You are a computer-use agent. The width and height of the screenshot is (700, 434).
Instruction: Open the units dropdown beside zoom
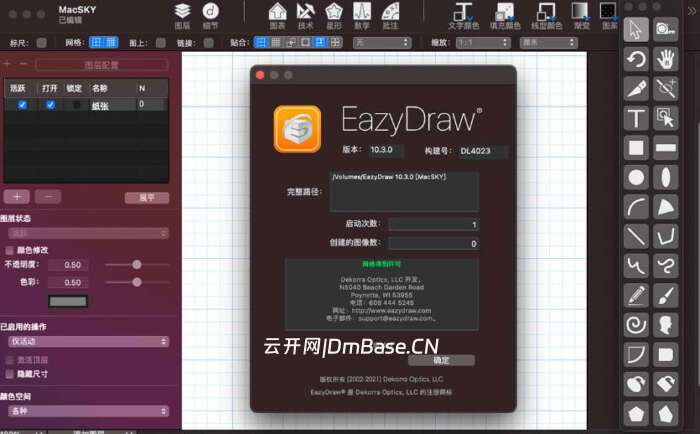coord(549,42)
